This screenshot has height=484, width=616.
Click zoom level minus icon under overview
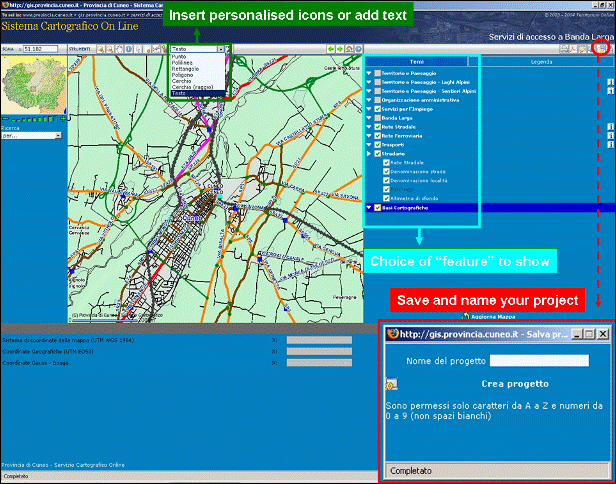pyautogui.click(x=6, y=119)
